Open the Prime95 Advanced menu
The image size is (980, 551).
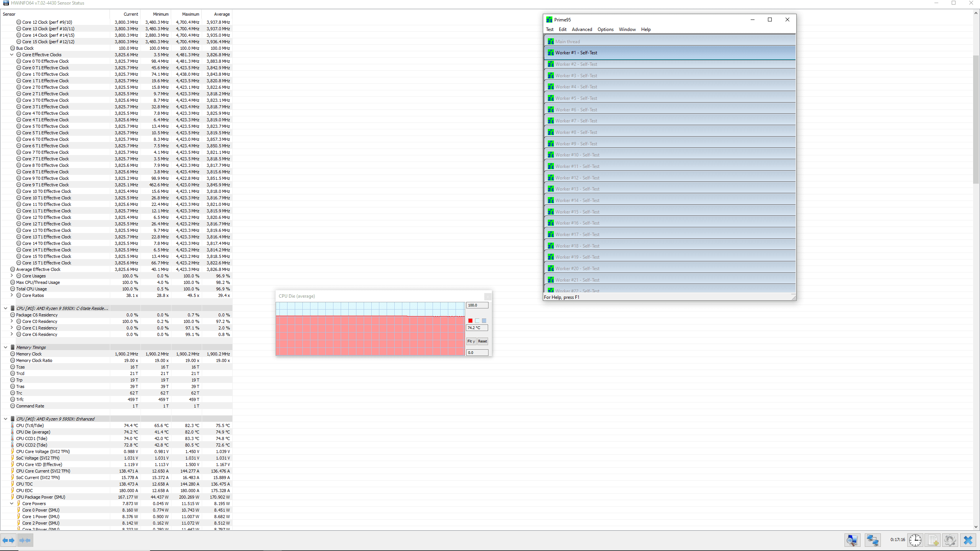(582, 29)
